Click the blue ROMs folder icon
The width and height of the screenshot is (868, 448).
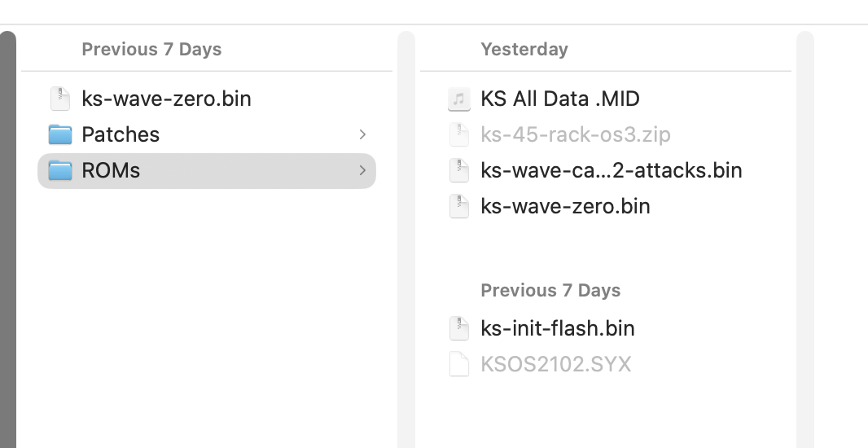[59, 170]
